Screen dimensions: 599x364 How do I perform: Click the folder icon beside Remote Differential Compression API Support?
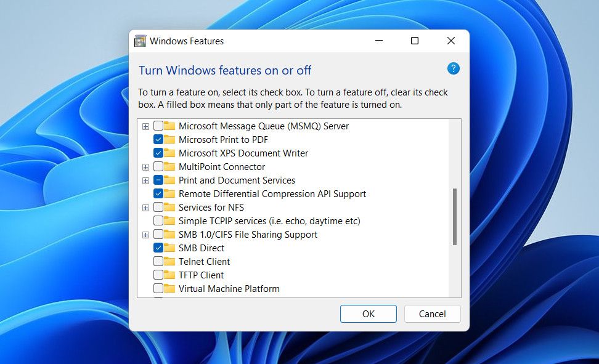169,193
